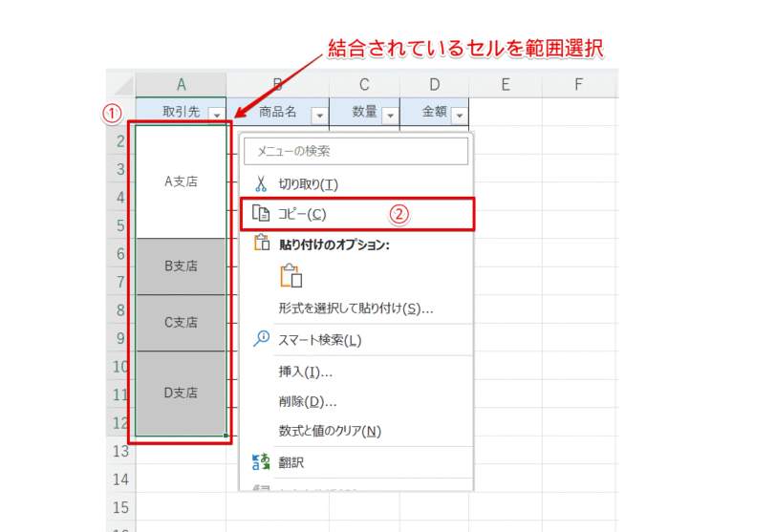Click the Select All corner triangle
Screen dimensions: 776x532
(123, 85)
